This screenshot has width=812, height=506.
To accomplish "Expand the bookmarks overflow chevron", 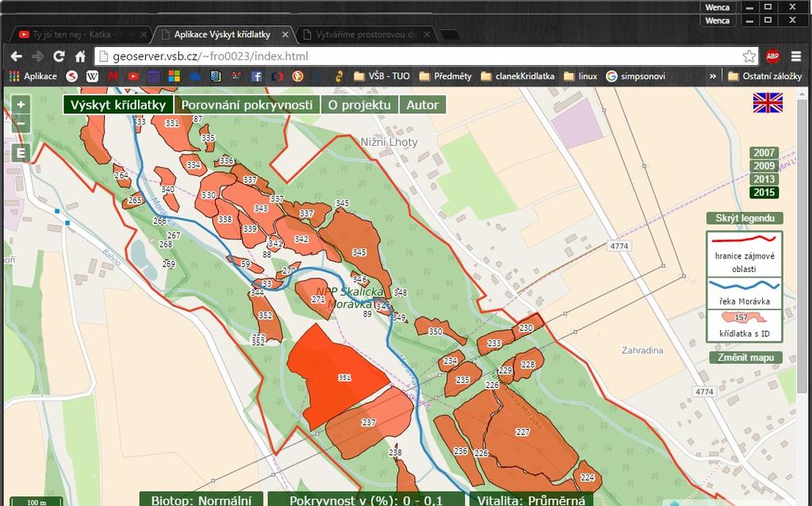I will click(713, 76).
